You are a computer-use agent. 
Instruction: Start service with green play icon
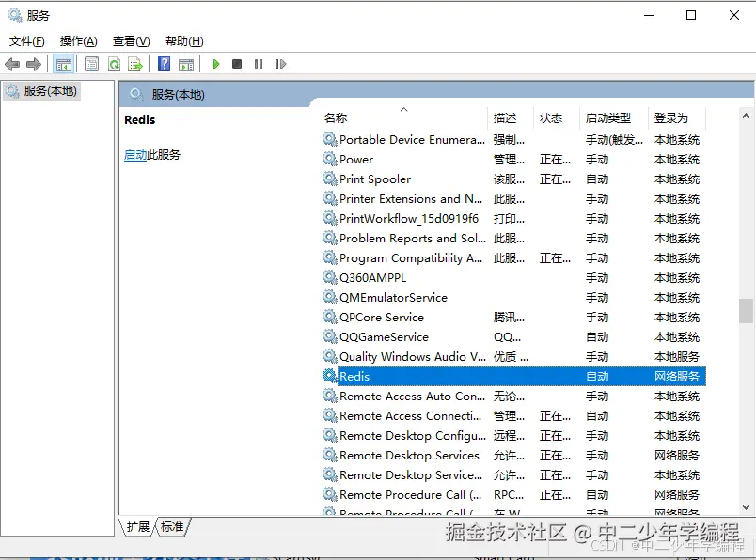pyautogui.click(x=216, y=64)
